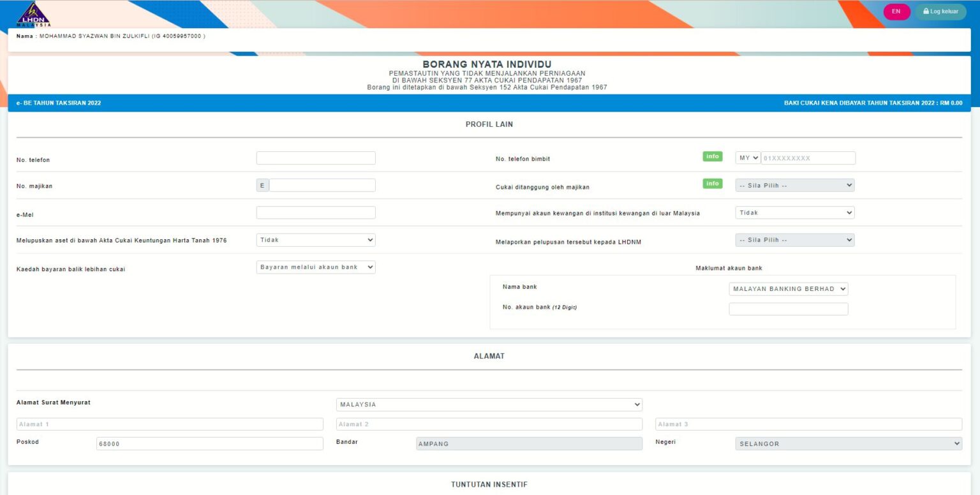The image size is (980, 495).
Task: Open the Negeri dropdown showing SELANGOR
Action: click(849, 443)
